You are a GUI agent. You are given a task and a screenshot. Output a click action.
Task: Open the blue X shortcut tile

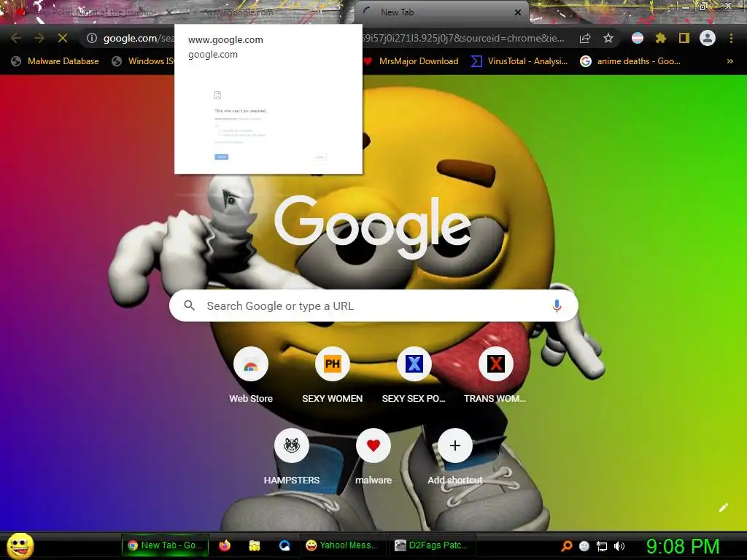point(414,376)
